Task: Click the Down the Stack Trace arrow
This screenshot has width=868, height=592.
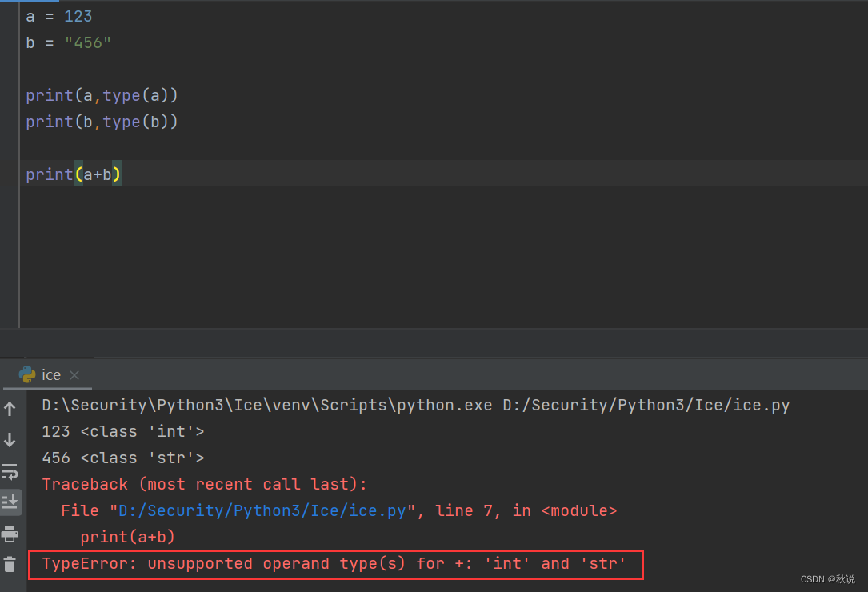Action: (x=10, y=439)
